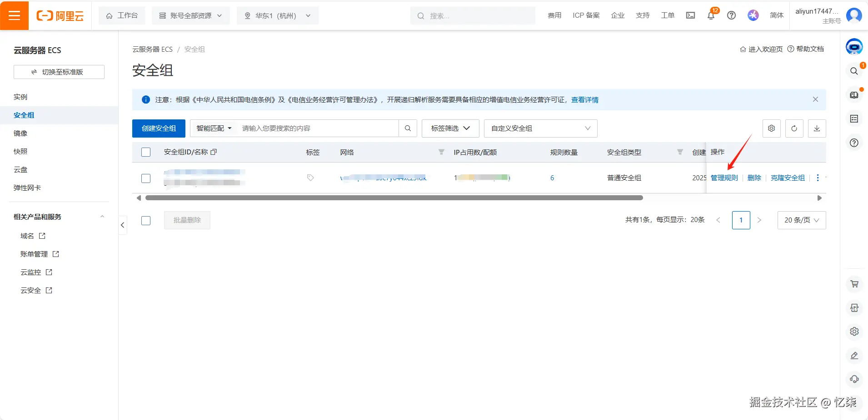868x420 pixels.
Task: Collapse the left sidebar with arrow handle
Action: [x=123, y=225]
